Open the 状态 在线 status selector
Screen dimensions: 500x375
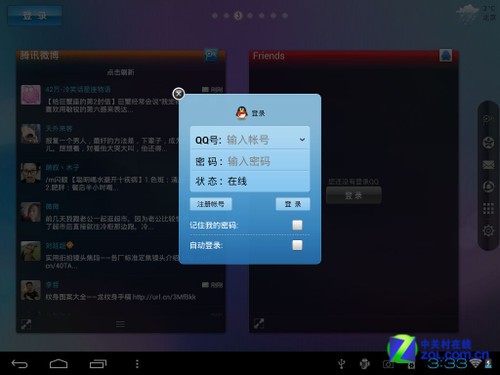[x=250, y=182]
